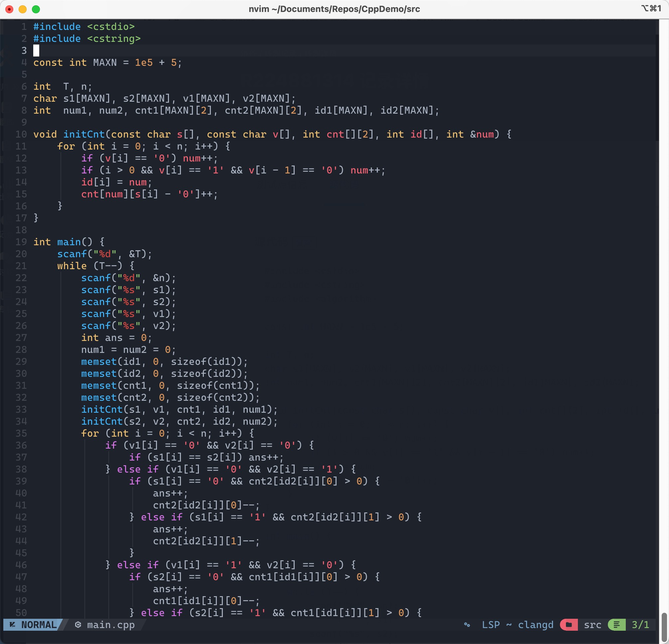Click line number 10 in the gutter
669x644 pixels.
(x=21, y=134)
